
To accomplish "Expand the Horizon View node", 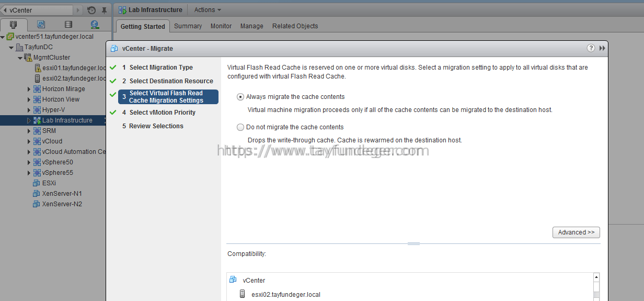I will [x=29, y=99].
